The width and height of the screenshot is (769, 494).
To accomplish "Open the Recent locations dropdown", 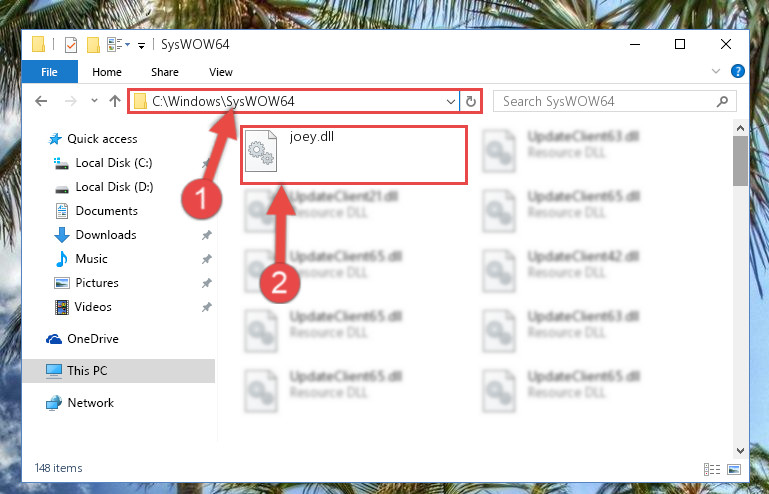I will (x=94, y=101).
